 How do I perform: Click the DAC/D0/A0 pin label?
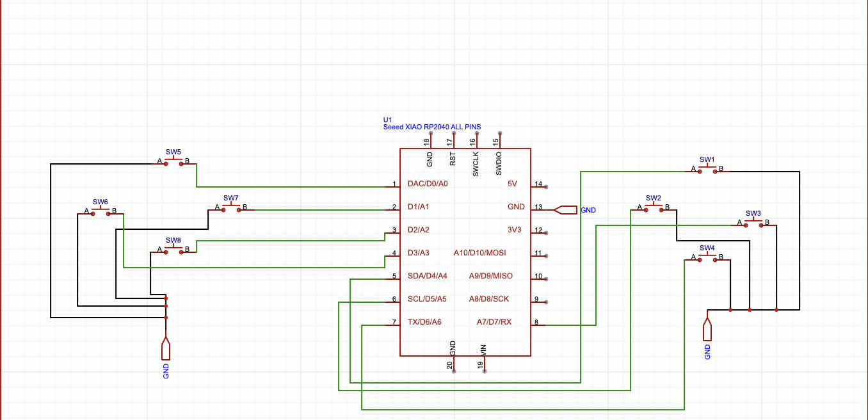point(428,184)
